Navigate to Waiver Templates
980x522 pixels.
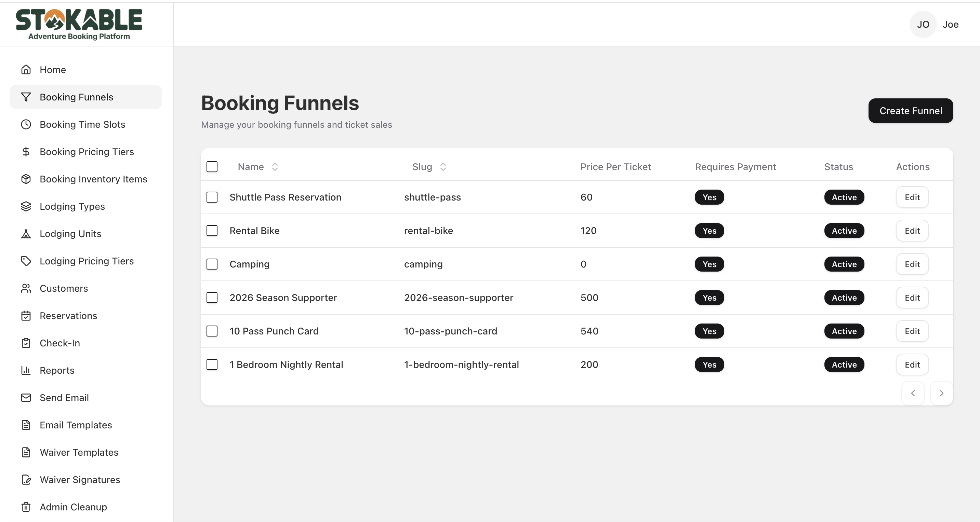(79, 452)
